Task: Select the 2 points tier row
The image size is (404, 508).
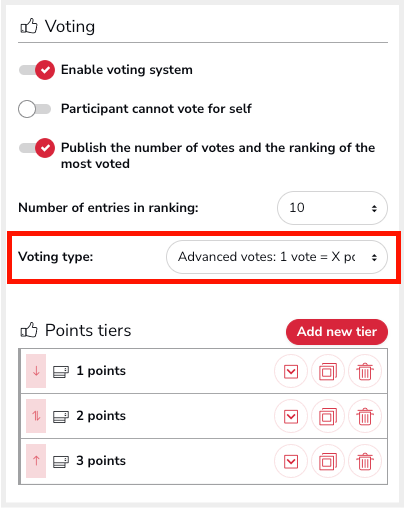Action: click(203, 416)
